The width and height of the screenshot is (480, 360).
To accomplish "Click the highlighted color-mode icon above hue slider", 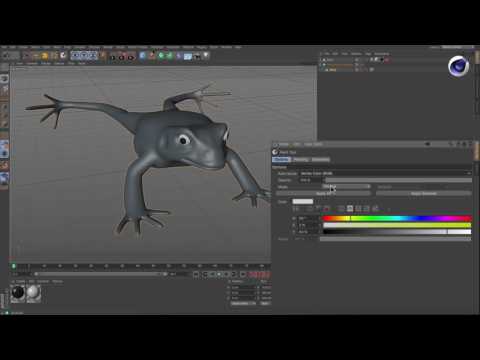I will (350, 209).
